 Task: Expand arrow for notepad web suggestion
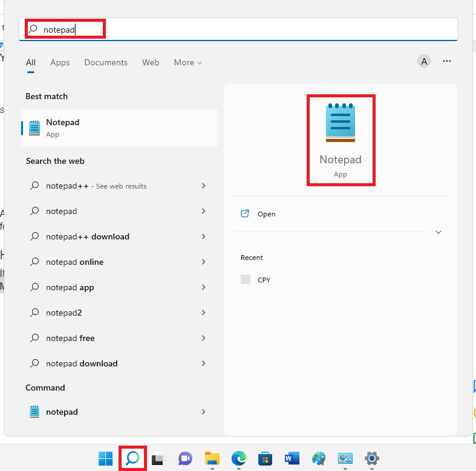[x=203, y=211]
